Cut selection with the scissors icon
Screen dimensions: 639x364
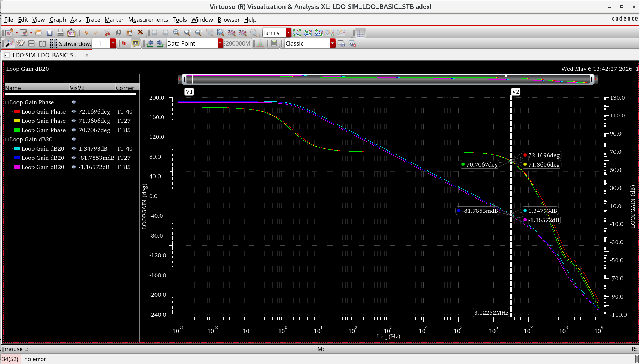tap(107, 33)
